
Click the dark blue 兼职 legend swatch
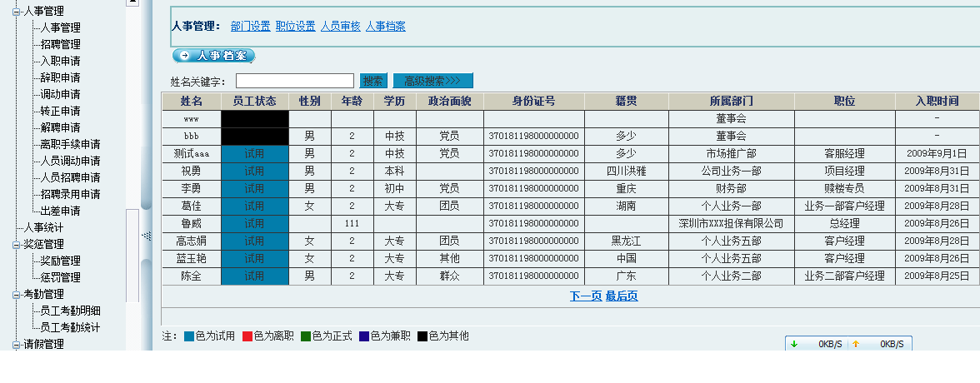pyautogui.click(x=363, y=336)
